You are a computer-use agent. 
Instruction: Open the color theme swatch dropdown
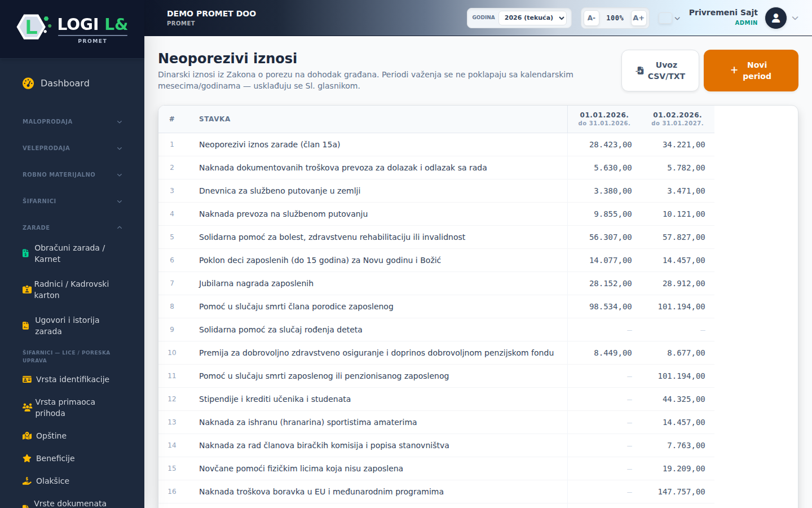pyautogui.click(x=669, y=18)
